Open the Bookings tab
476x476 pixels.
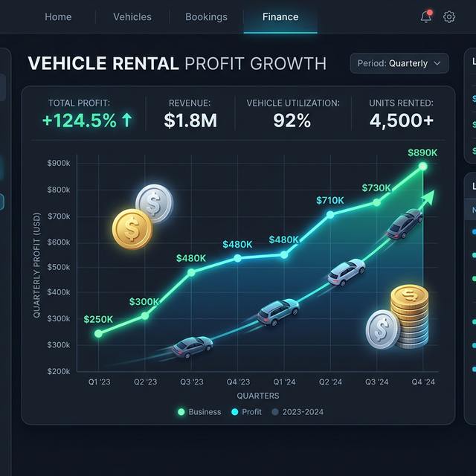(206, 16)
